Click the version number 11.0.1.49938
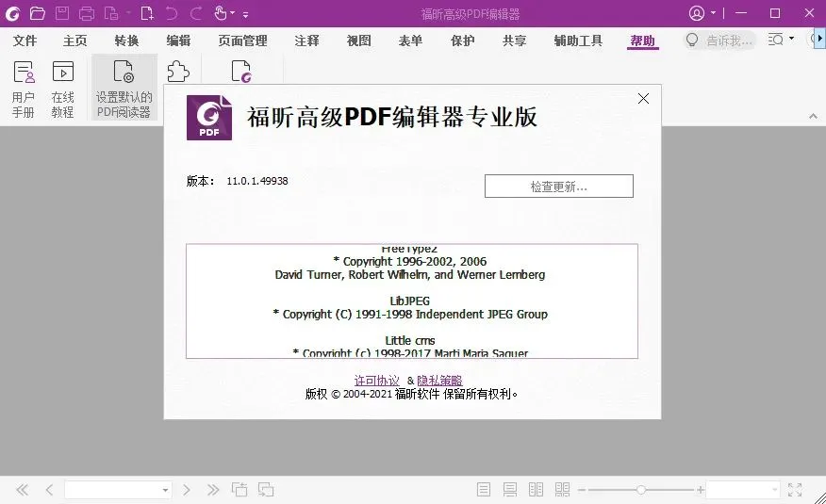Viewport: 826px width, 504px height. 257,181
